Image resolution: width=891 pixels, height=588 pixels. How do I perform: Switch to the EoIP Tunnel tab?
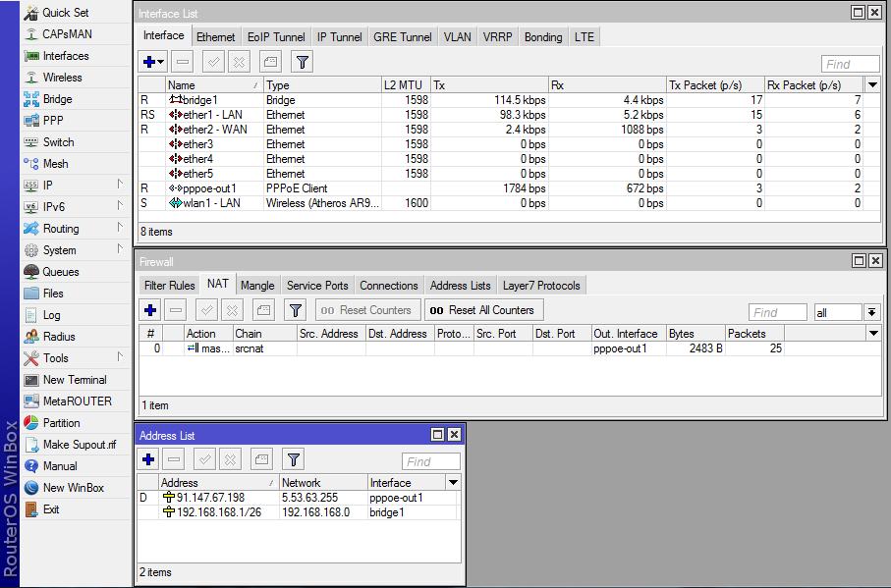pos(276,37)
